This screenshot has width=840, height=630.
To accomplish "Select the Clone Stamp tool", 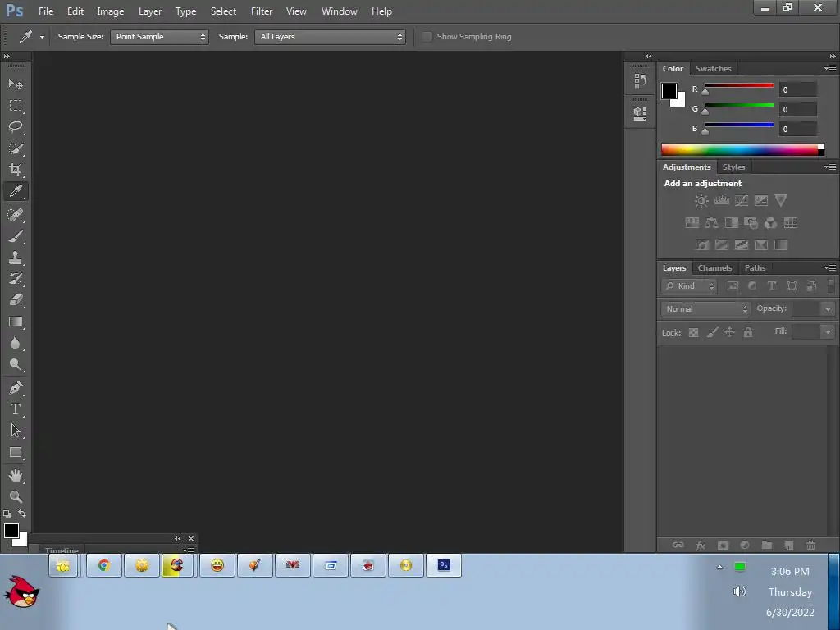I will (x=16, y=258).
